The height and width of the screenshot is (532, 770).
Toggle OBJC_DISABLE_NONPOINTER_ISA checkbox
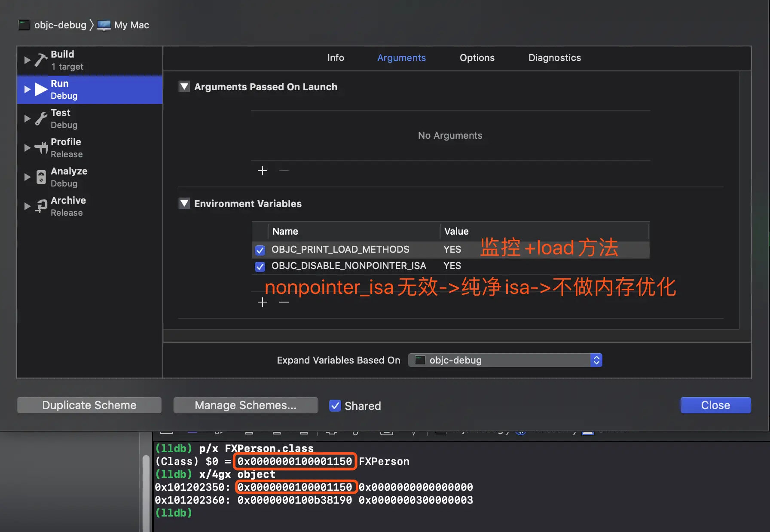[x=260, y=266]
